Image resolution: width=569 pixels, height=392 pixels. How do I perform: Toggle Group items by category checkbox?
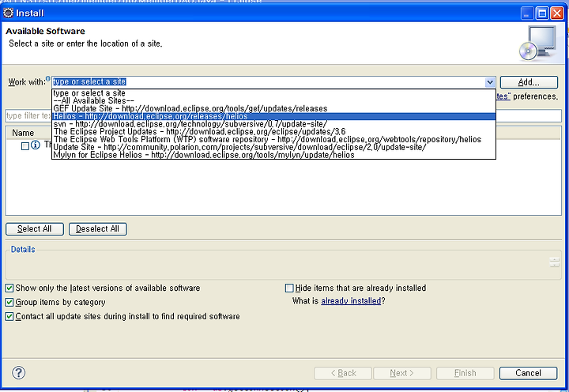[x=9, y=303]
